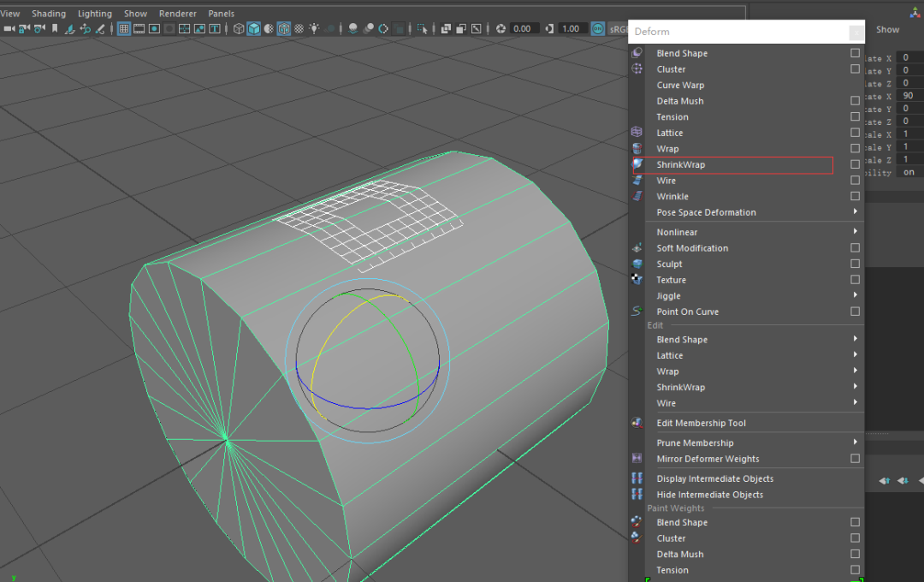
Task: Click the gamma value field showing 1.00
Action: click(x=571, y=28)
